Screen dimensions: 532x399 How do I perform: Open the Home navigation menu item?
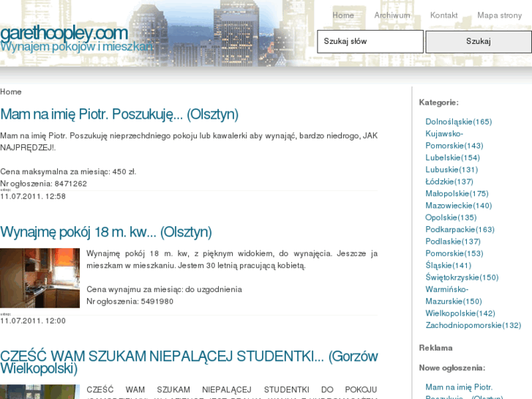click(342, 15)
